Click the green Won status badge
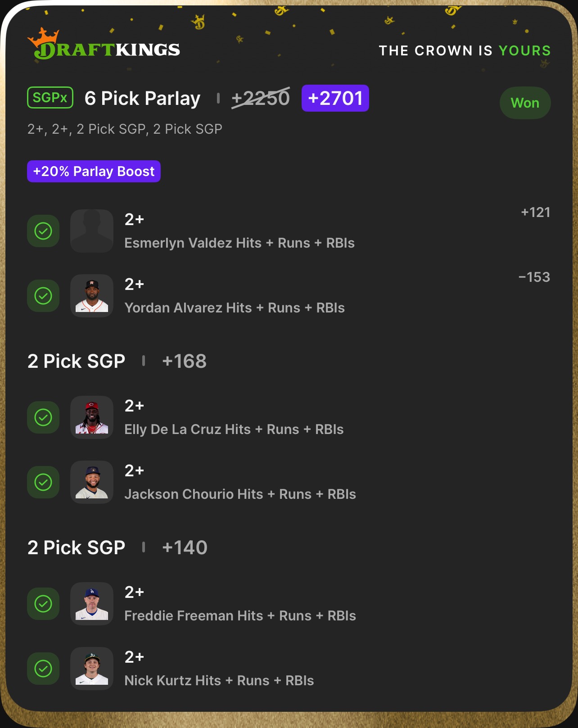The height and width of the screenshot is (728, 578). 525,103
